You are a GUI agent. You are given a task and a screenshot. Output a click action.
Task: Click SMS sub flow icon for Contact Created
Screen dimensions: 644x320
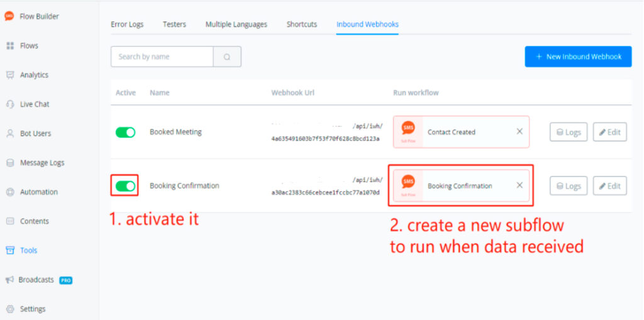(408, 131)
